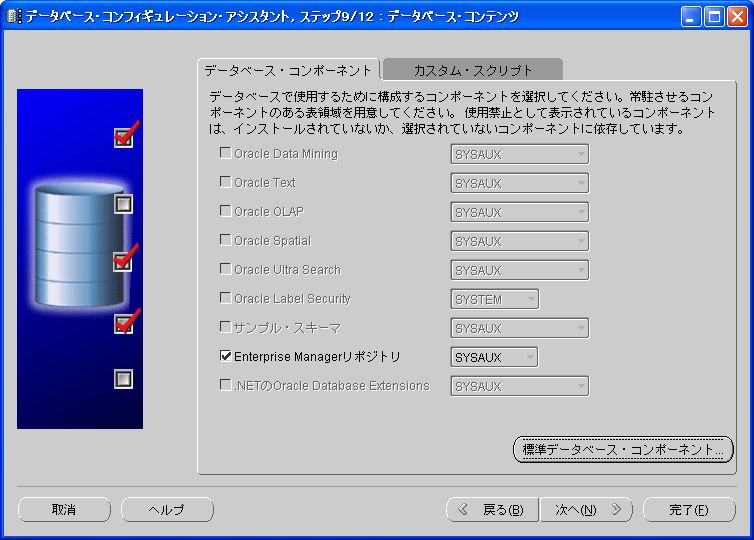Open the Oracle Label Security SYSTEM dropdown
754x540 pixels.
[494, 299]
